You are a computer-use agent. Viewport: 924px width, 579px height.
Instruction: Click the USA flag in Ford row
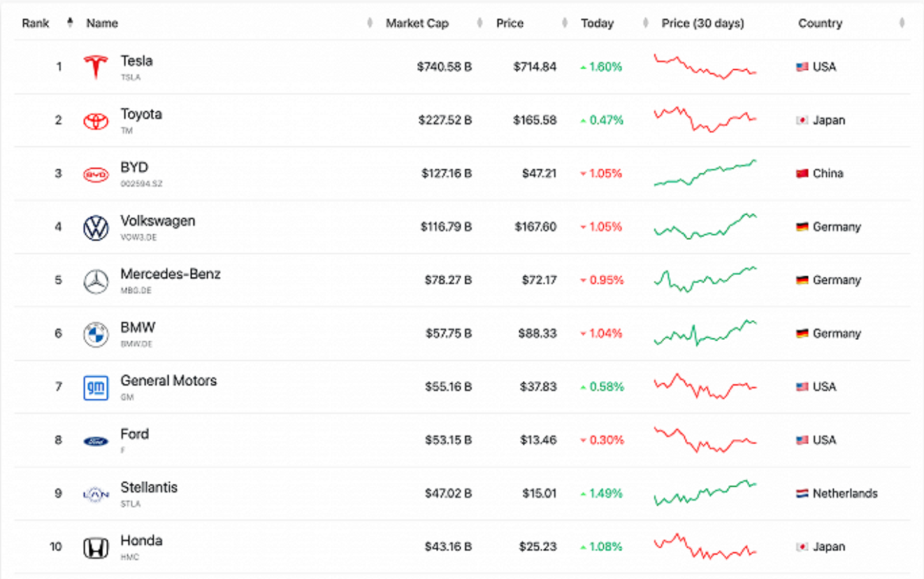pos(802,440)
